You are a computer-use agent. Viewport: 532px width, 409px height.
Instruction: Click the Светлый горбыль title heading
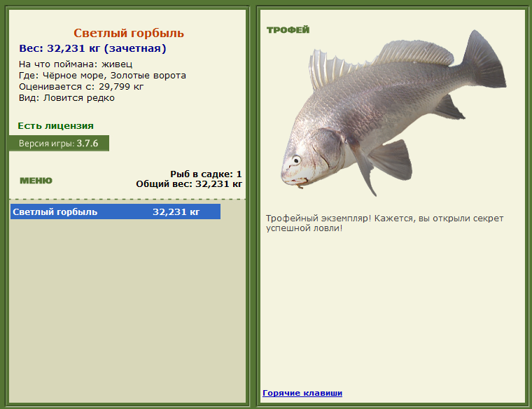[x=129, y=33]
